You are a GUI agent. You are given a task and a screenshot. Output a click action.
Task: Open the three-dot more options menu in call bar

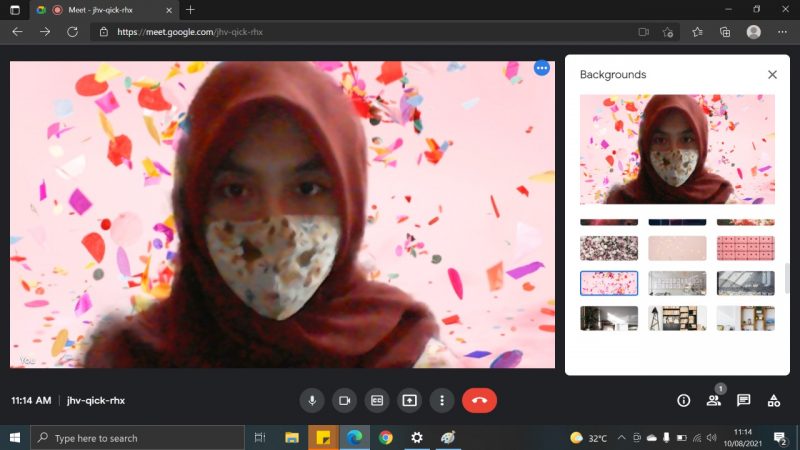coord(442,401)
